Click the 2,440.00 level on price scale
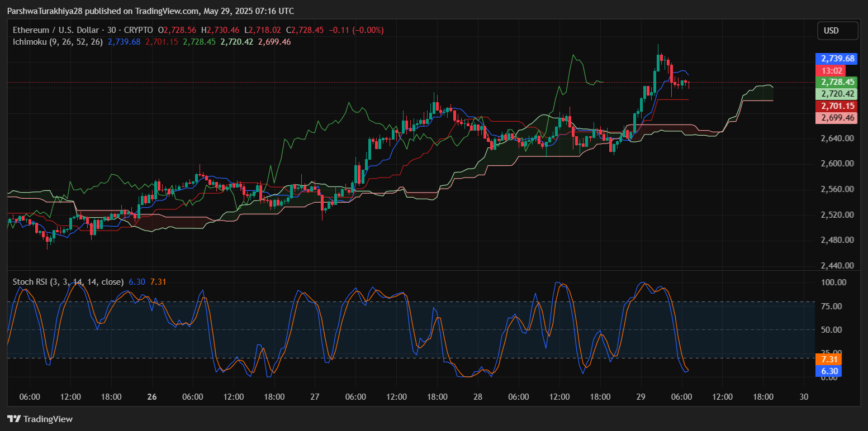 [x=836, y=266]
